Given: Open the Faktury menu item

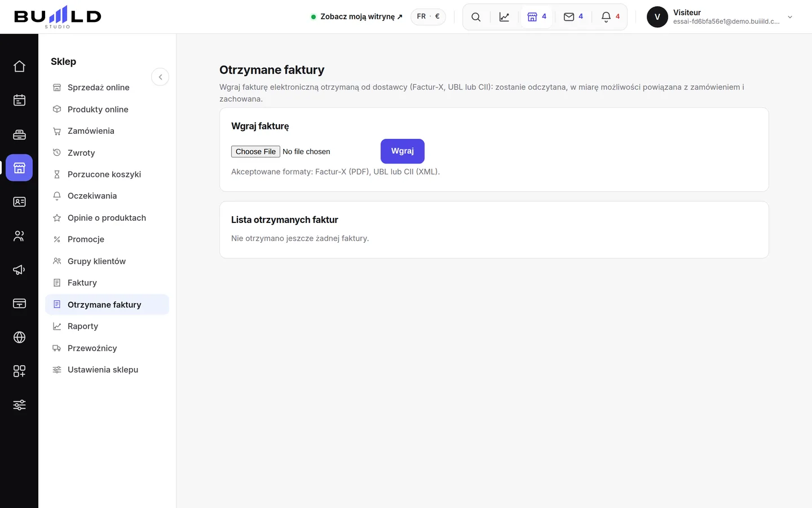Looking at the screenshot, I should pos(107,283).
